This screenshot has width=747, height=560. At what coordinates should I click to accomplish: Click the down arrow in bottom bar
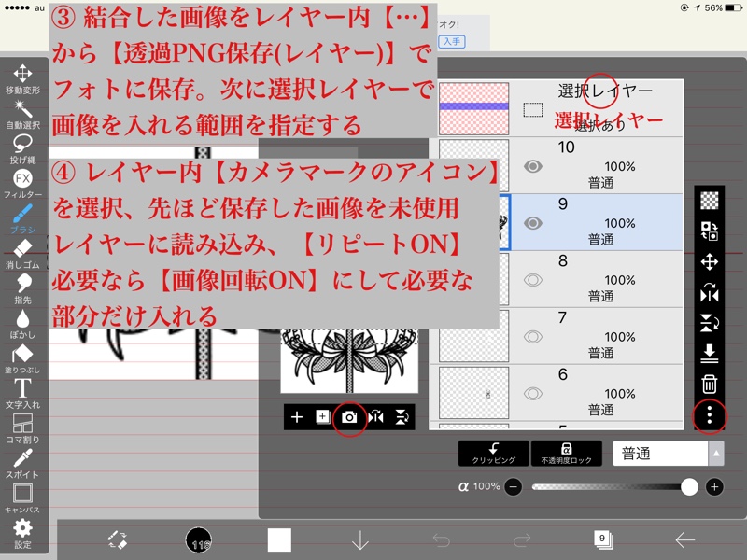coord(360,539)
